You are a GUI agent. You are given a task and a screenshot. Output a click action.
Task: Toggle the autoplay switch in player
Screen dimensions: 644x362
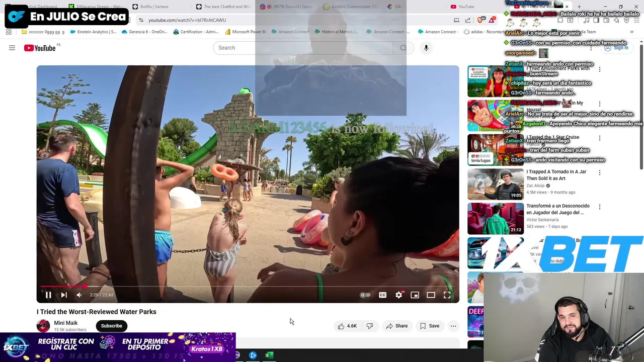[365, 295]
